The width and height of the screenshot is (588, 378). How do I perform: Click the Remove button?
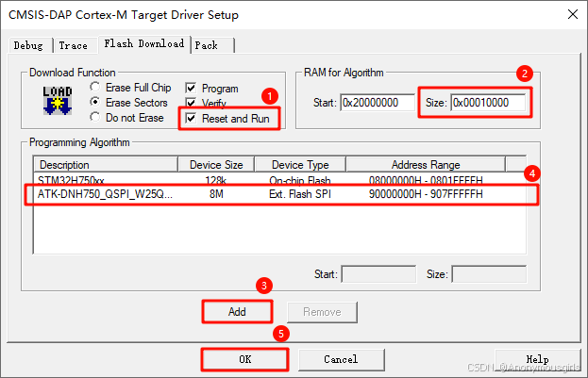click(322, 312)
